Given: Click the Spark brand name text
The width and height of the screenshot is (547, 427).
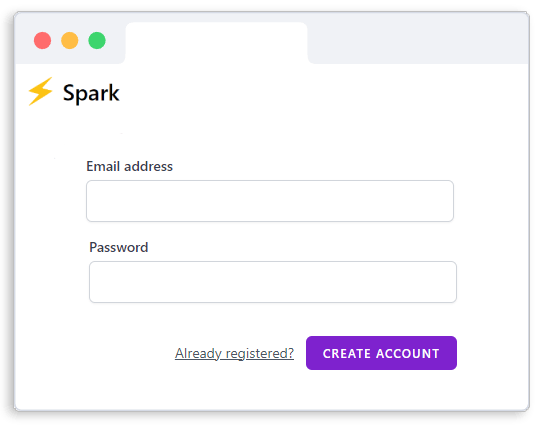Looking at the screenshot, I should click(91, 93).
